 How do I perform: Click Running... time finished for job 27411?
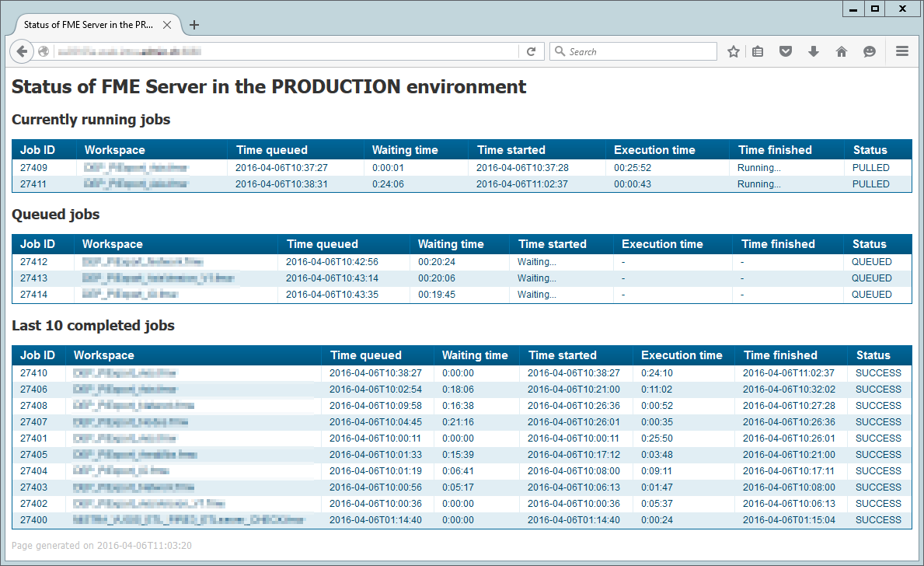[x=759, y=184]
